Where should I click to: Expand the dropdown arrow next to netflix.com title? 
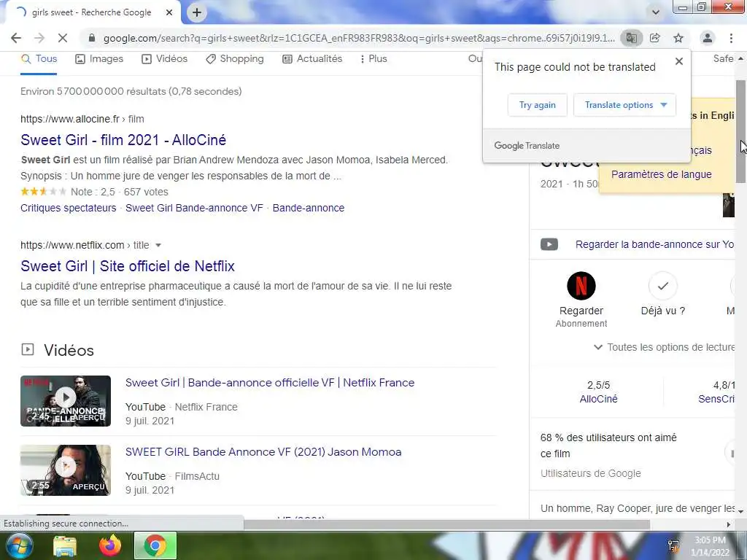coord(158,245)
